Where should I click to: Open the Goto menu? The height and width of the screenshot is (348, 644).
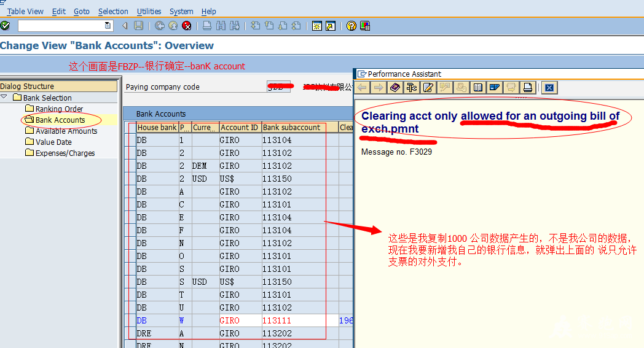pyautogui.click(x=82, y=12)
